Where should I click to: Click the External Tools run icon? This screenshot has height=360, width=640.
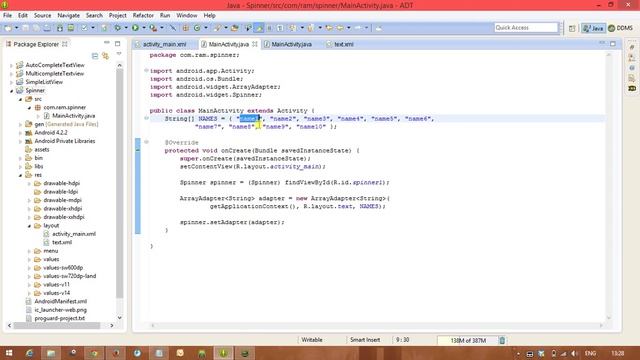153,28
